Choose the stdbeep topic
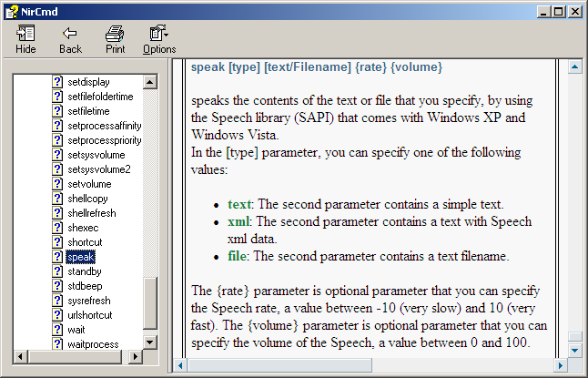Image resolution: width=588 pixels, height=378 pixels. (85, 286)
